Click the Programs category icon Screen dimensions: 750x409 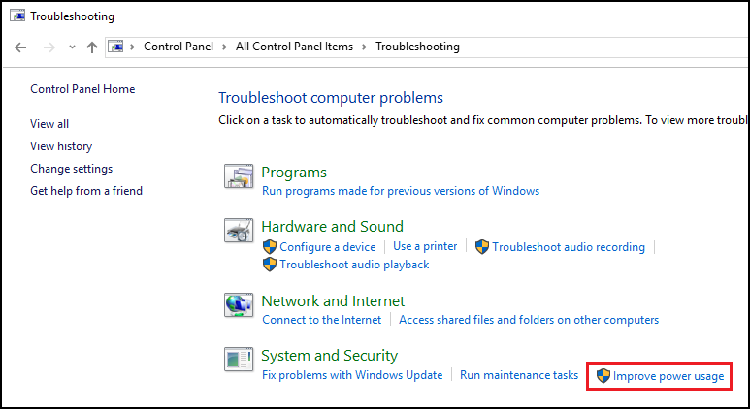(240, 177)
